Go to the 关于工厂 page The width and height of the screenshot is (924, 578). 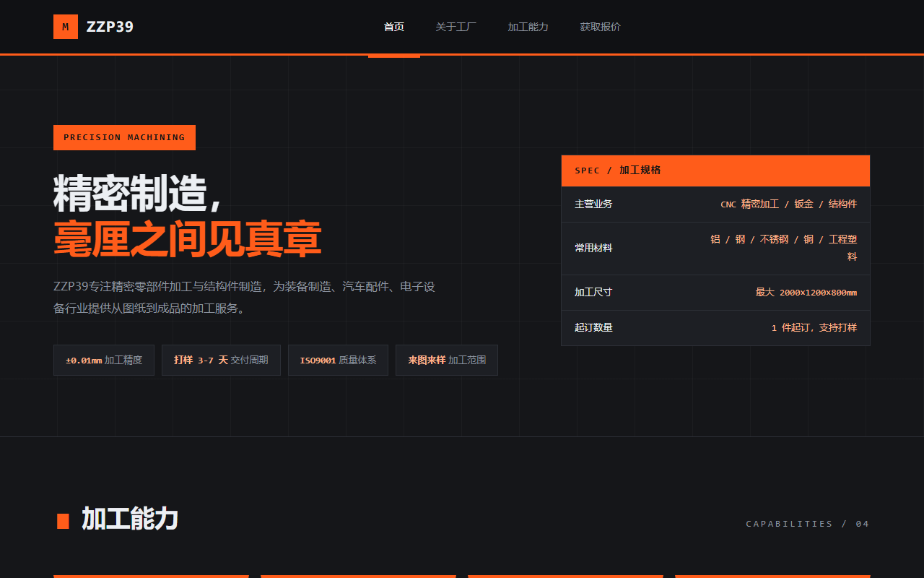pos(456,27)
